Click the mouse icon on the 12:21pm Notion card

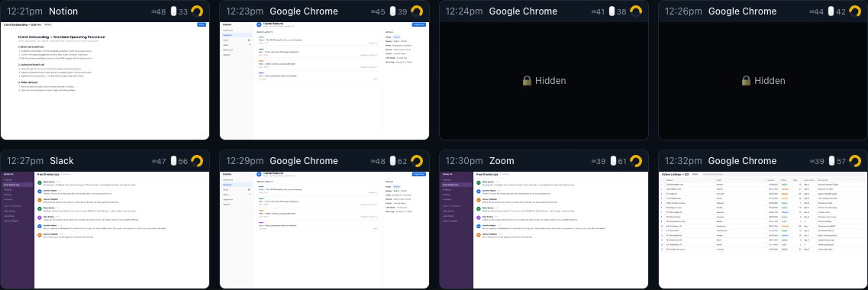click(x=174, y=11)
